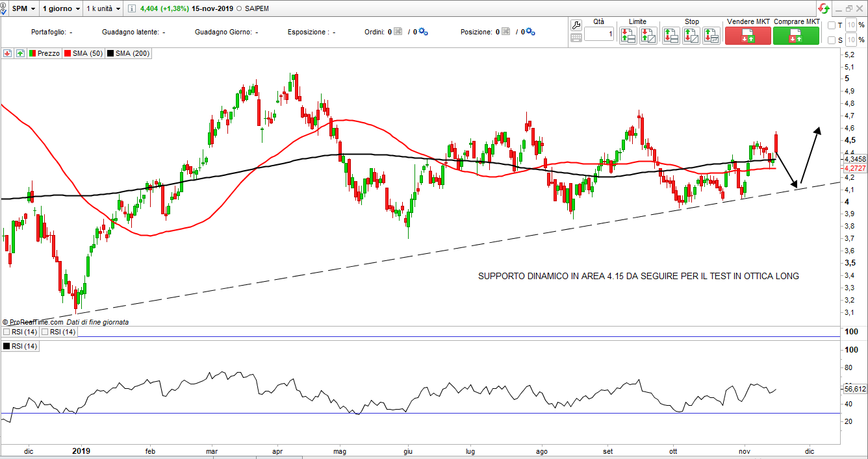
Task: Click the third Stop order icon
Action: click(x=711, y=36)
